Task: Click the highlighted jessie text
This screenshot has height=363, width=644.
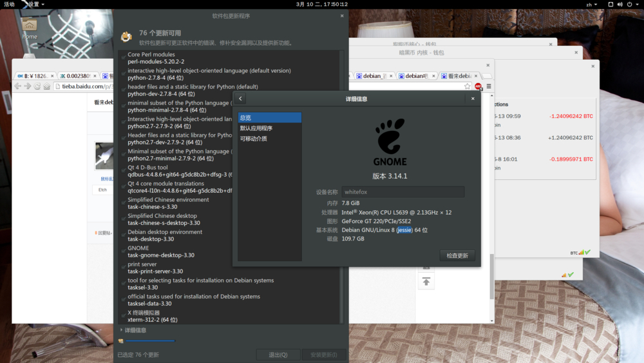Action: point(404,230)
